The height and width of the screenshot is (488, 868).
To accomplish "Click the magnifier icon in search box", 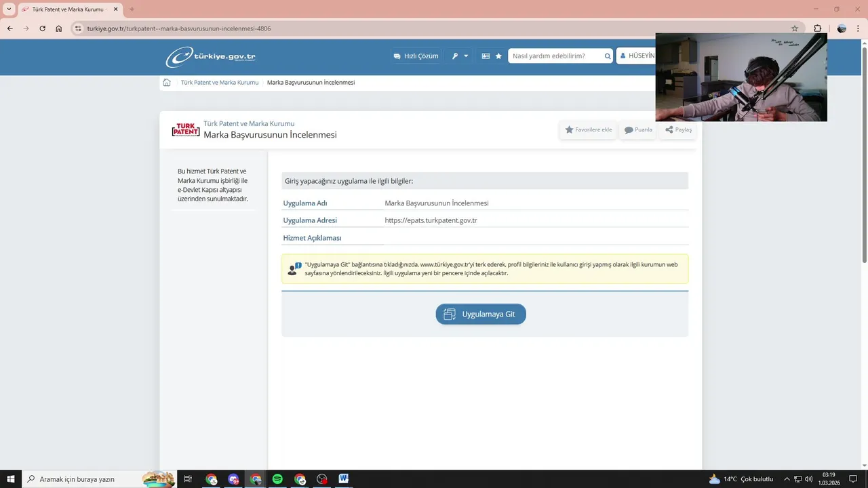I will [x=608, y=56].
